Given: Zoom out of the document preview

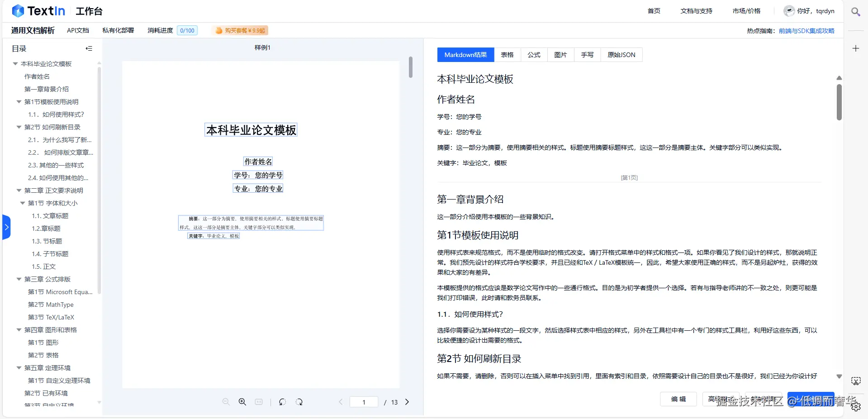Looking at the screenshot, I should point(226,402).
